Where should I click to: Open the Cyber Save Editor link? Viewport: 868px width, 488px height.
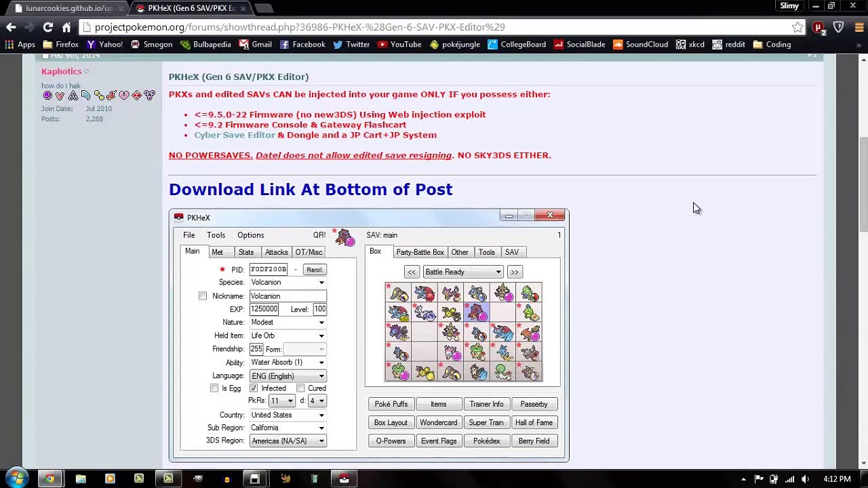click(x=235, y=135)
